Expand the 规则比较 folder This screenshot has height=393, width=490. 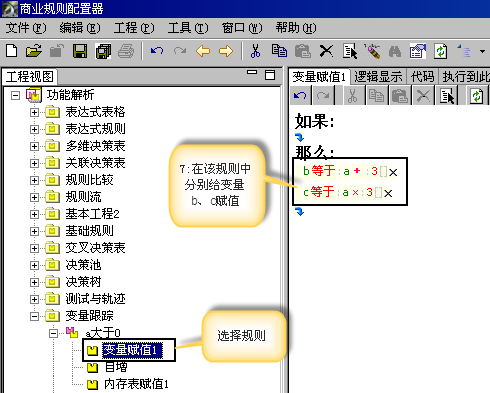click(34, 180)
